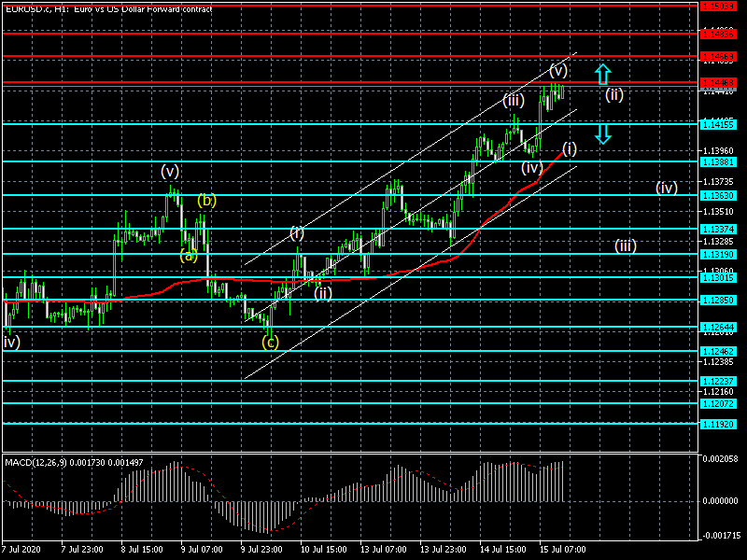The image size is (747, 560).
Task: Click the 13 Jul 23:00 time axis label
Action: (x=443, y=550)
